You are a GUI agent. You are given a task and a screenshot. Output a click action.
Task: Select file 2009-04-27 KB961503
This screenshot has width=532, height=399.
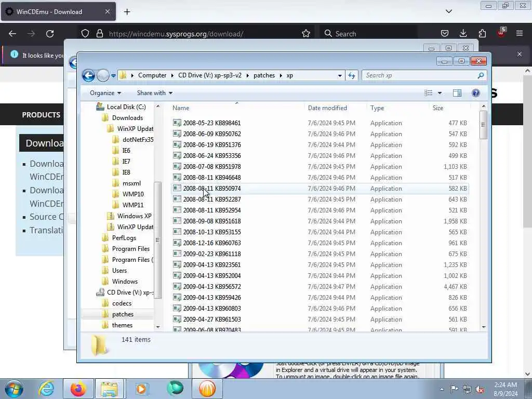pyautogui.click(x=212, y=320)
